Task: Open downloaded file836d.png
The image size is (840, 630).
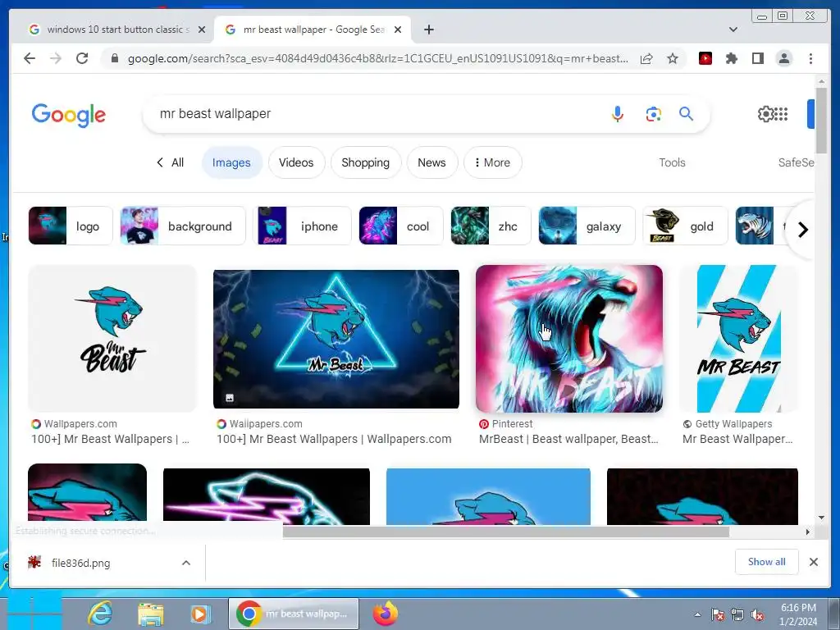Action: coord(80,563)
